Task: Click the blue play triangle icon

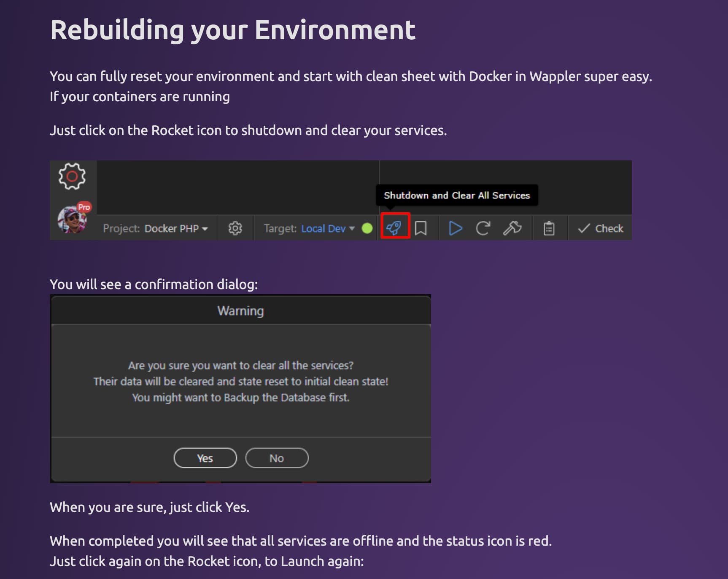Action: pos(455,228)
